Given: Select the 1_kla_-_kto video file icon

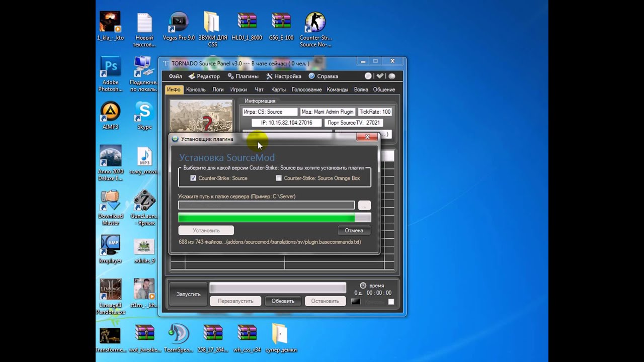Looking at the screenshot, I should click(110, 27).
